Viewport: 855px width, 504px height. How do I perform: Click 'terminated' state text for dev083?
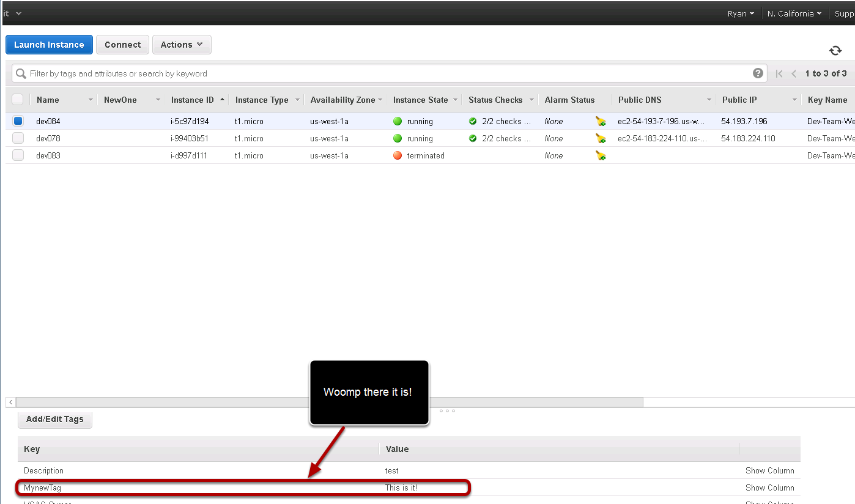426,155
